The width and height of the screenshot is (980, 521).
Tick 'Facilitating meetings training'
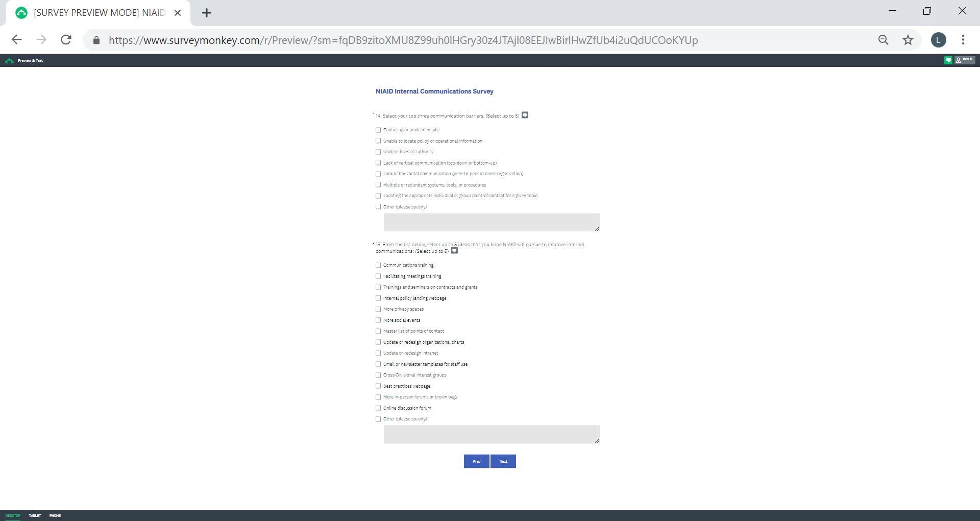378,276
